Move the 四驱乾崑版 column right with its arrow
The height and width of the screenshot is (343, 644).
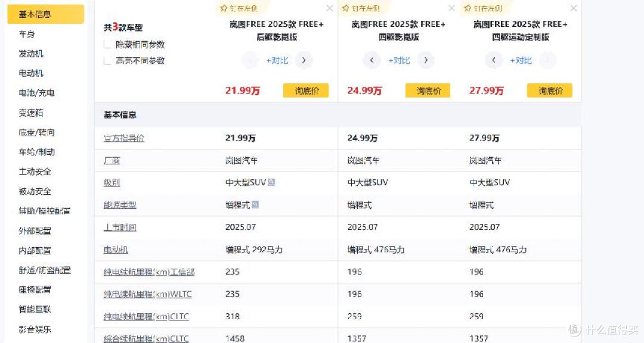[426, 60]
